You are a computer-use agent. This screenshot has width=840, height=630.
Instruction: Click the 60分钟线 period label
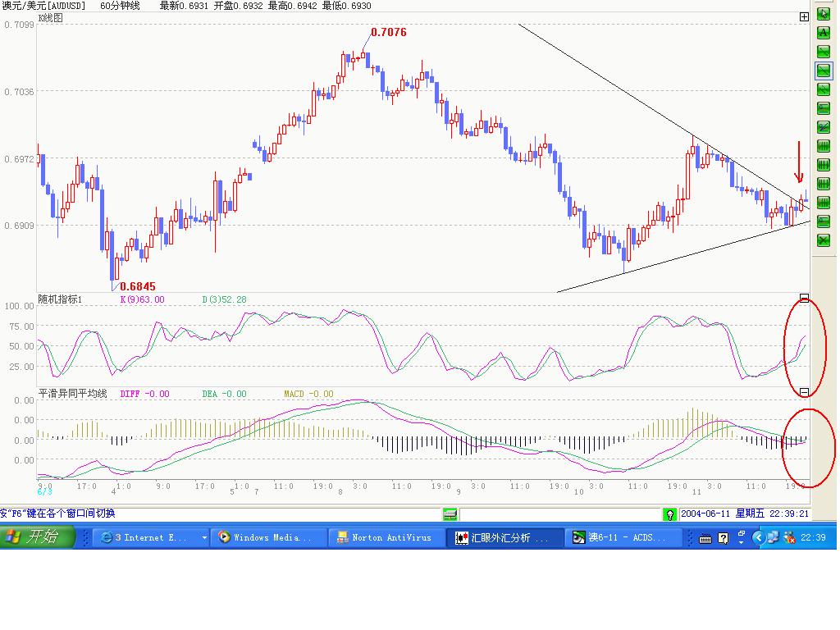point(120,6)
